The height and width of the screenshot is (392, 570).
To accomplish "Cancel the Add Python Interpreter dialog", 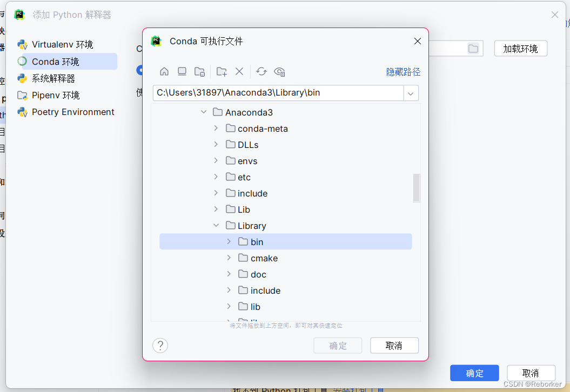I will pyautogui.click(x=531, y=373).
